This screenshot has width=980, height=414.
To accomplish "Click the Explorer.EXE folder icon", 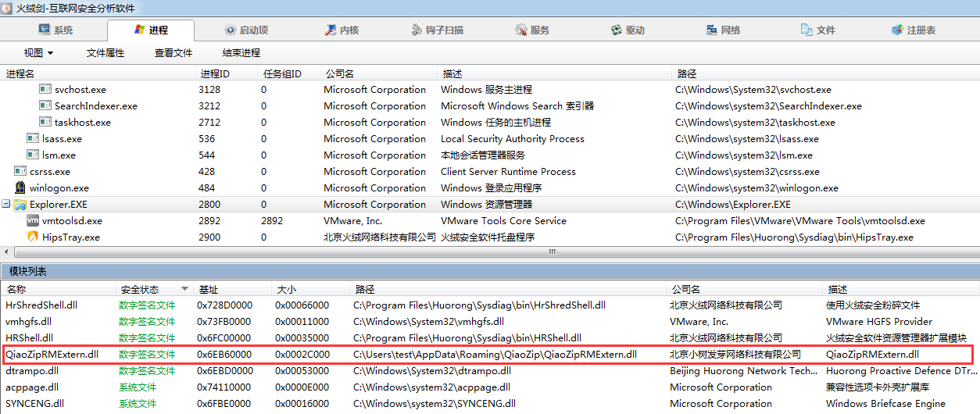I will click(x=20, y=205).
